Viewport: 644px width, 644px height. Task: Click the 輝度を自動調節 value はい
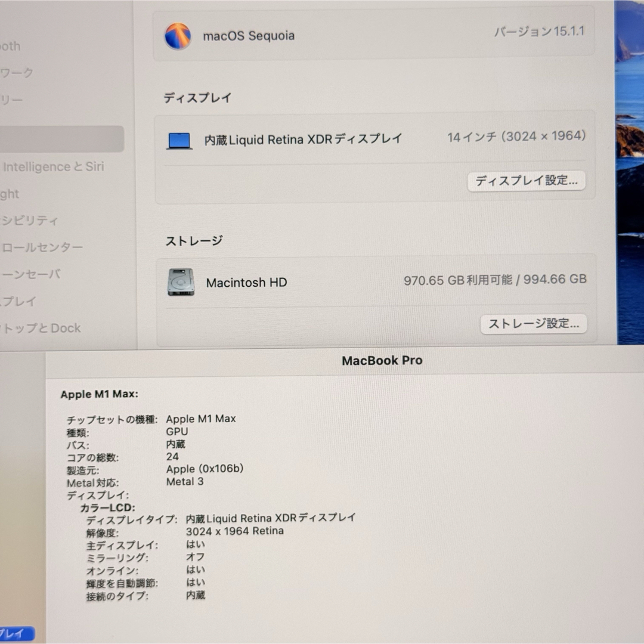tap(196, 583)
